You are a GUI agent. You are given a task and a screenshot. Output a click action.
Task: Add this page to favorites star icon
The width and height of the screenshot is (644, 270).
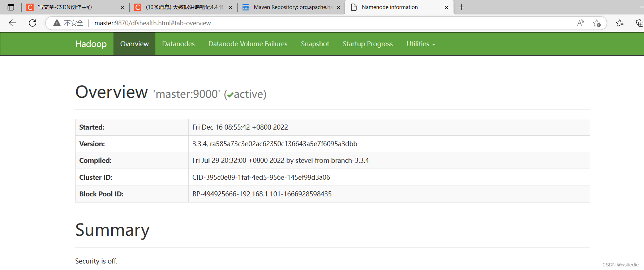pos(597,23)
